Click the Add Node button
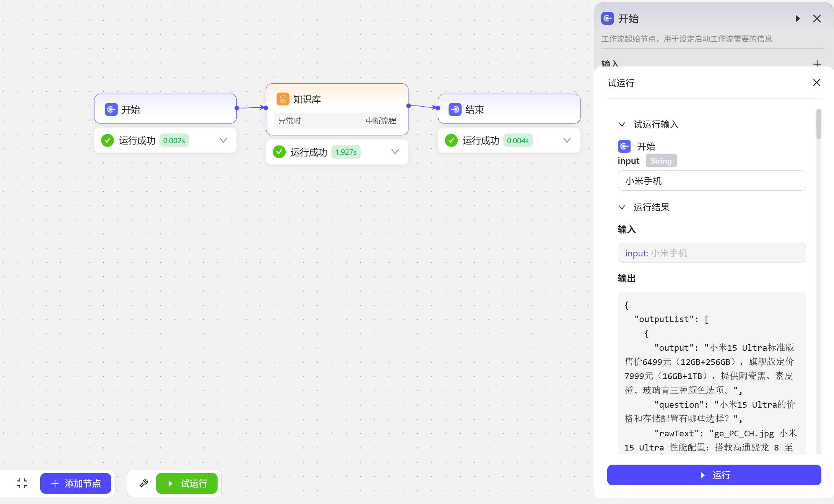 tap(76, 483)
